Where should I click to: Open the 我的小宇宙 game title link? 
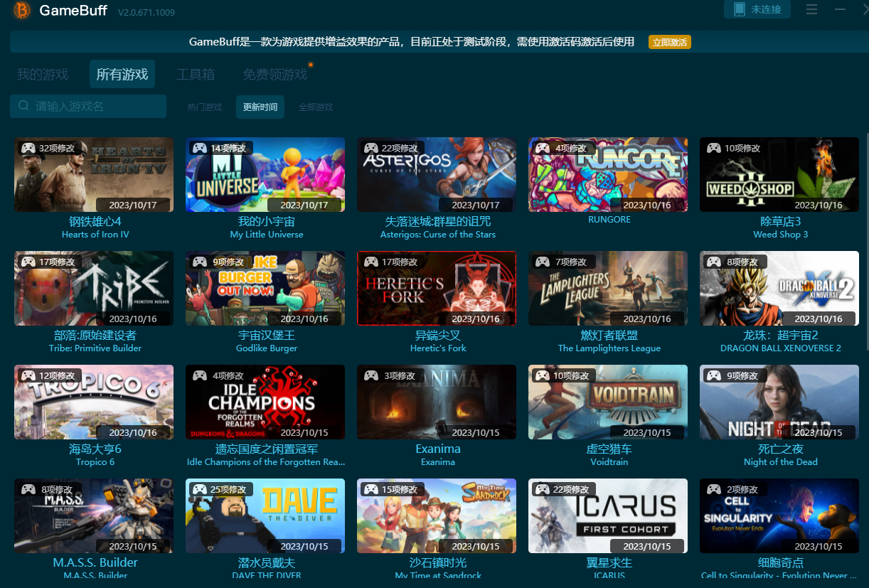click(267, 221)
